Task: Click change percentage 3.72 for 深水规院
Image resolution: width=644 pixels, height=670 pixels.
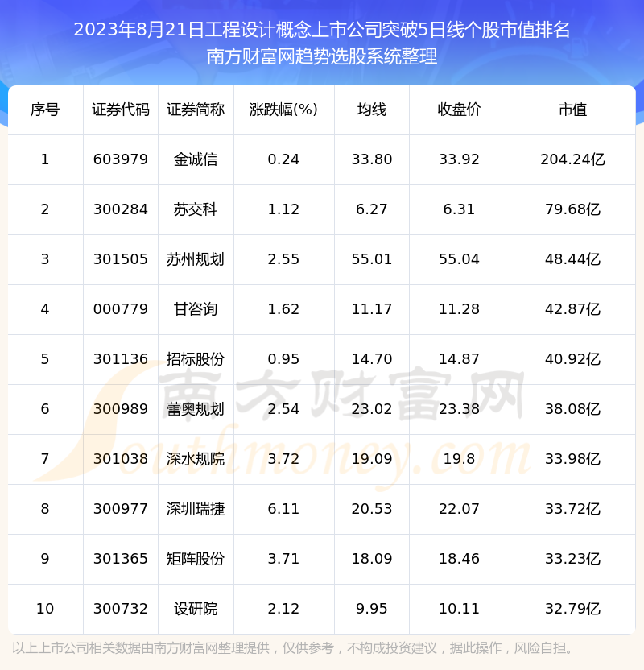Action: [x=283, y=459]
